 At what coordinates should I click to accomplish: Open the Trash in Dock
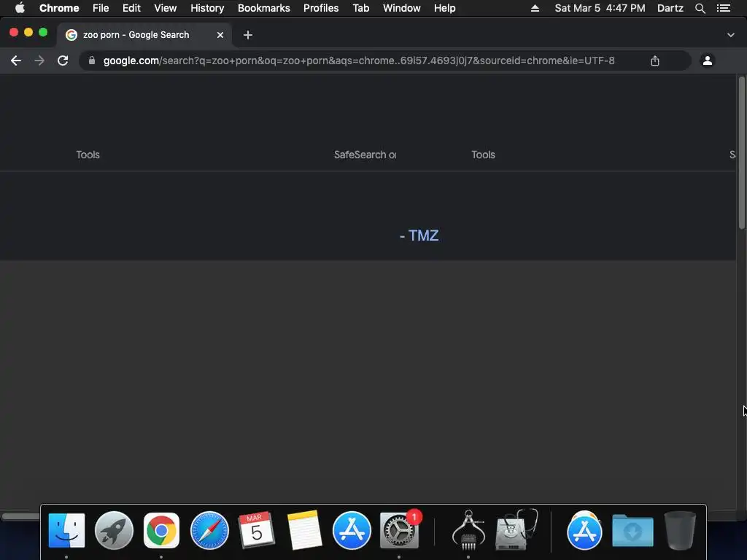coord(680,530)
